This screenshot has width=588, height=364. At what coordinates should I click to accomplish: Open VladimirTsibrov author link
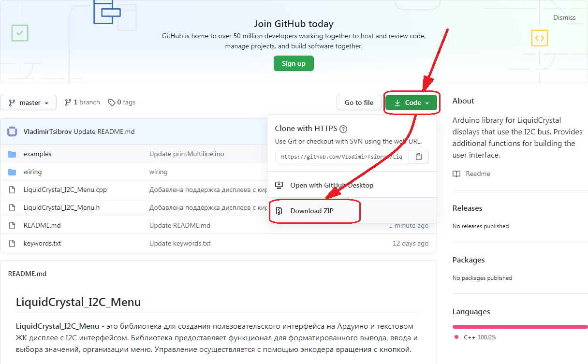(48, 131)
